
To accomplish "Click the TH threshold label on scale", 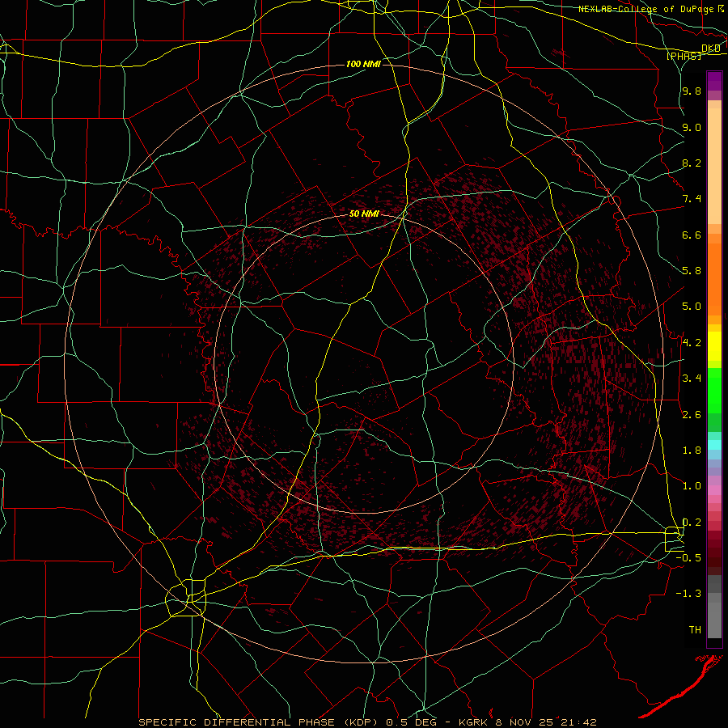I will (x=695, y=630).
